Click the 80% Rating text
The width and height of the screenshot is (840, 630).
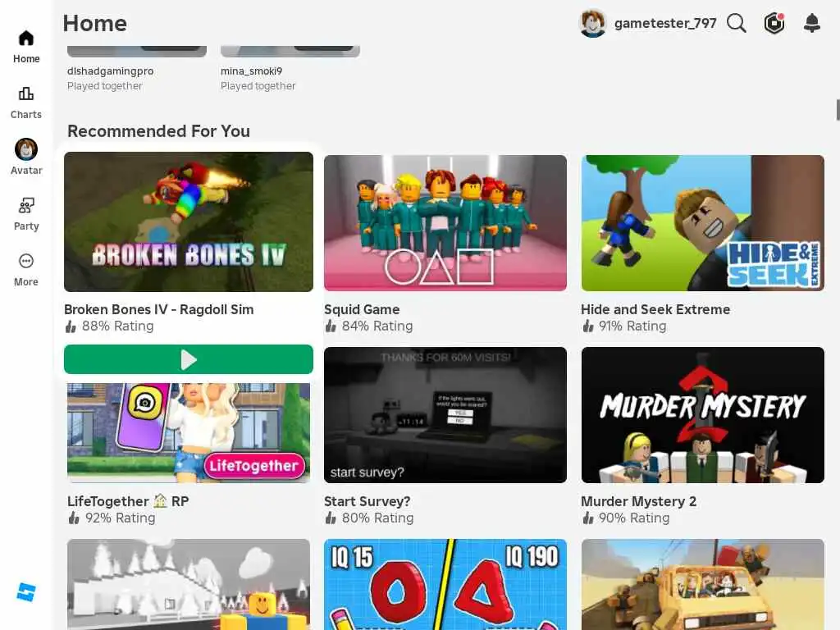(377, 518)
